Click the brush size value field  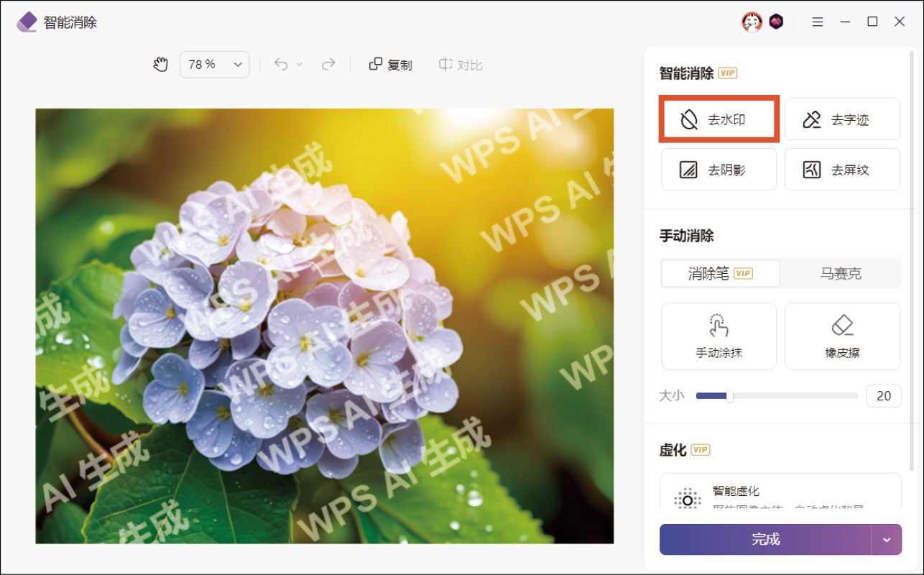[x=884, y=396]
